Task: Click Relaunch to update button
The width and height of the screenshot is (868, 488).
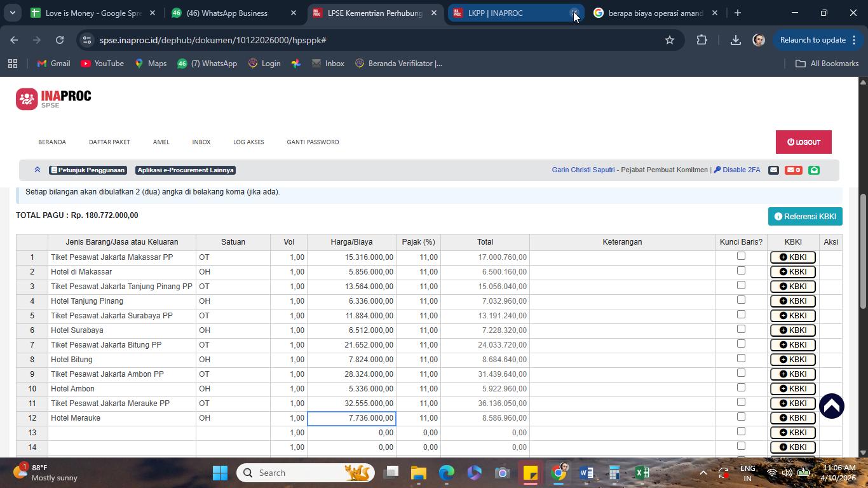Action: pos(818,40)
